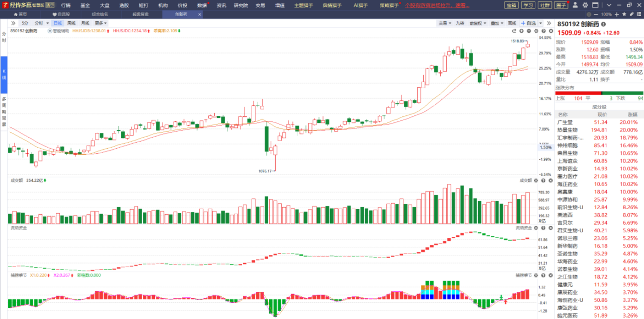644x319 pixels.
Task: Switch to 5分 chart period
Action: [x=25, y=23]
